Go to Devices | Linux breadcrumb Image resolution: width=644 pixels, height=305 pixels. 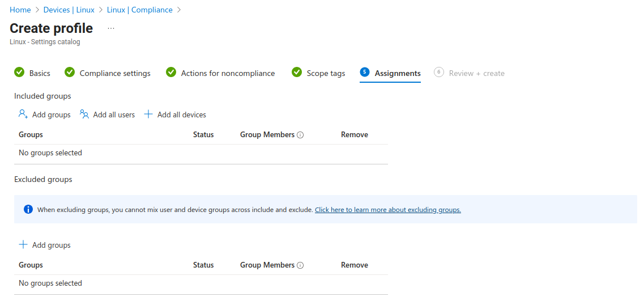point(69,10)
